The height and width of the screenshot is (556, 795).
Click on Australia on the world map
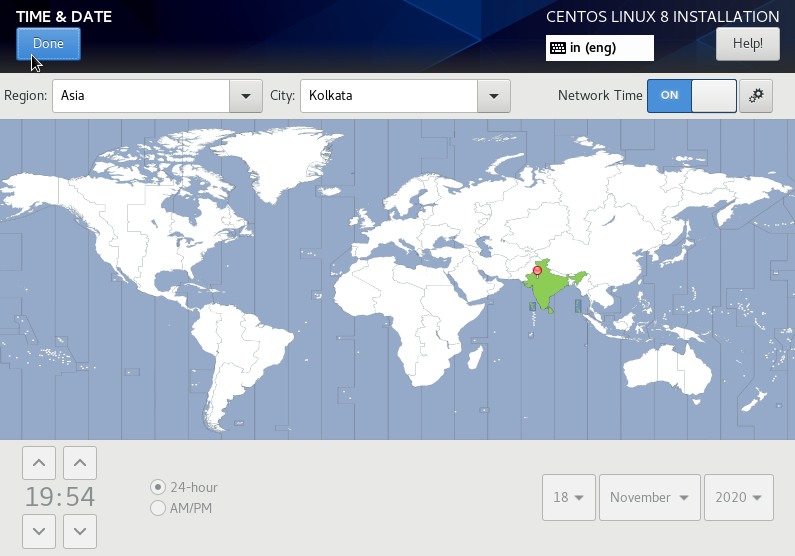667,369
